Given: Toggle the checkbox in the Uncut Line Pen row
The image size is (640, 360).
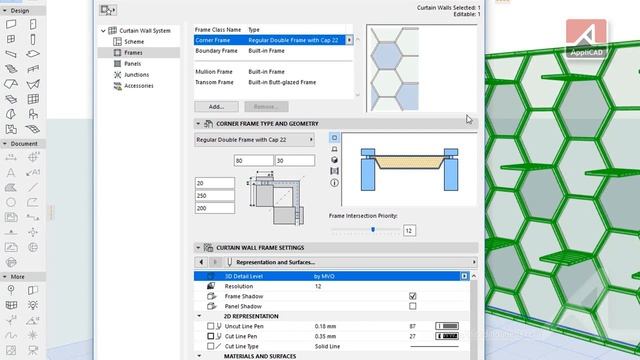Looking at the screenshot, I should coord(210,326).
